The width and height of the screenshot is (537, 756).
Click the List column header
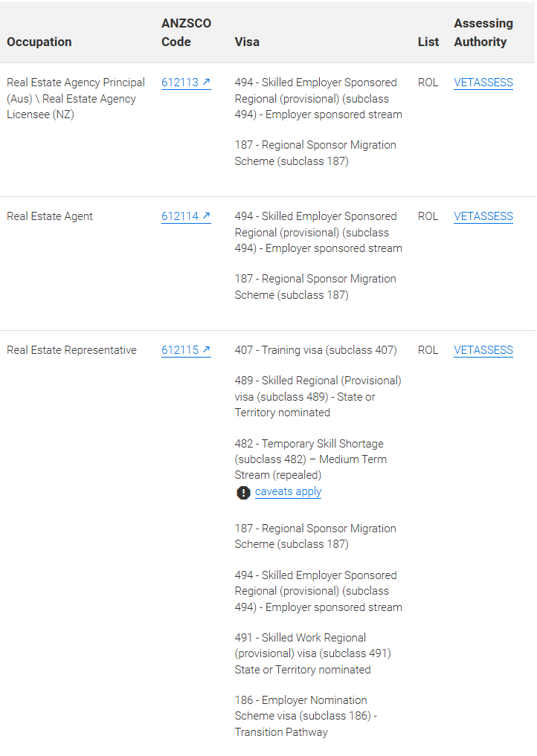pos(428,42)
